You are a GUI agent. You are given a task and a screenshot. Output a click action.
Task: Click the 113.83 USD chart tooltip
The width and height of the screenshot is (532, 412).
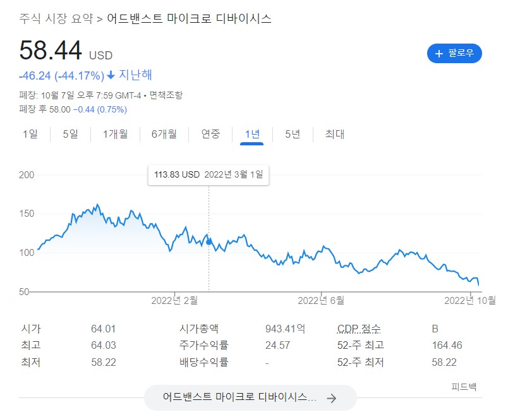[209, 175]
